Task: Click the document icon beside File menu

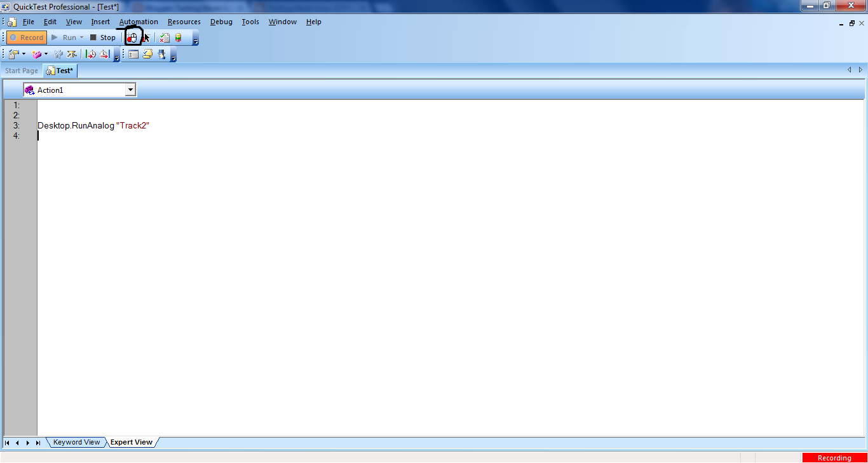Action: [x=12, y=22]
